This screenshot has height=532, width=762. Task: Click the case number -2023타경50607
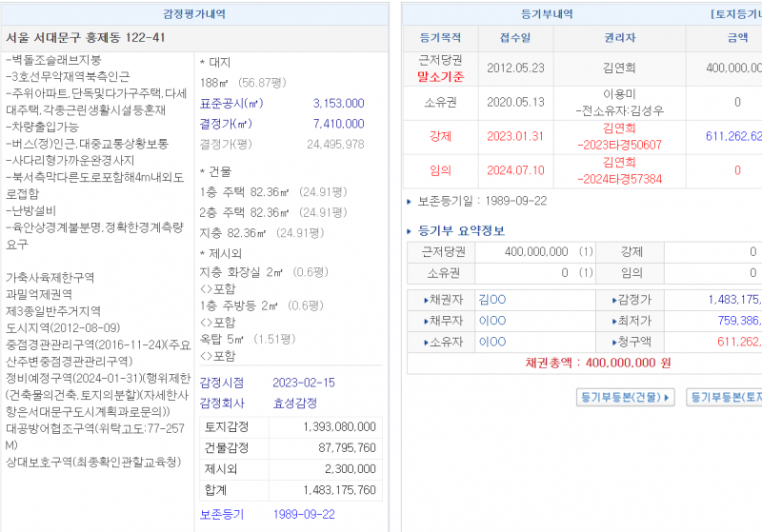[x=620, y=146]
